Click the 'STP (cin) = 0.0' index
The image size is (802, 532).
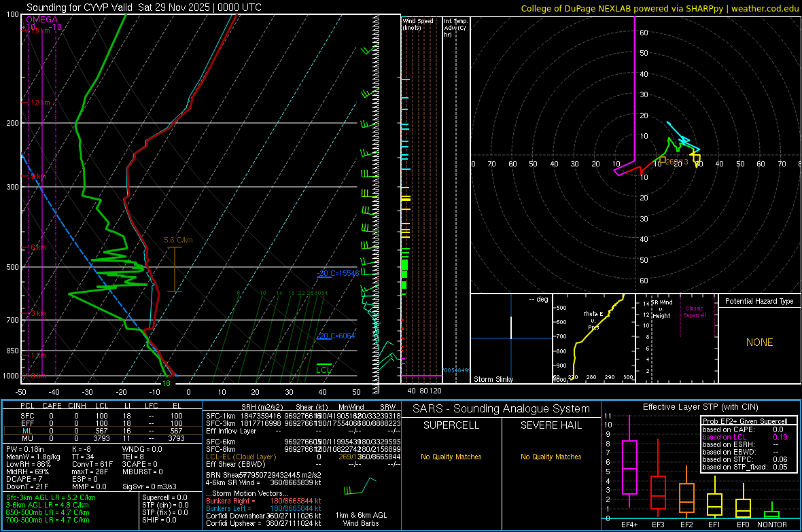[x=165, y=505]
